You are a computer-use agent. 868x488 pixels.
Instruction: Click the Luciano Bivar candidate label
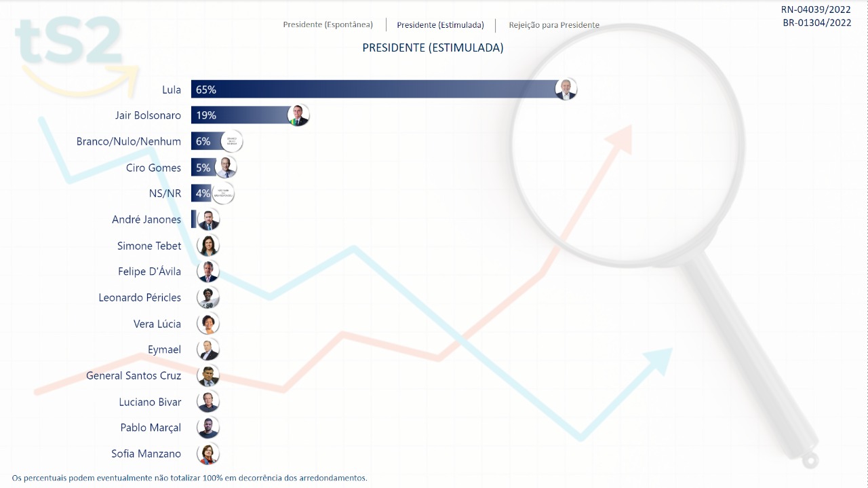(x=150, y=402)
